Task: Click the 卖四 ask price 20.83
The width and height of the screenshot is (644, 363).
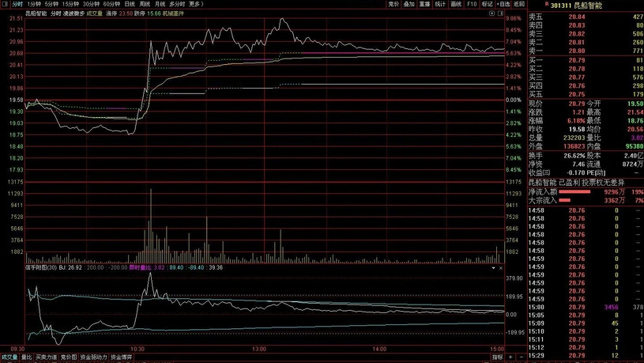Action: 577,25
